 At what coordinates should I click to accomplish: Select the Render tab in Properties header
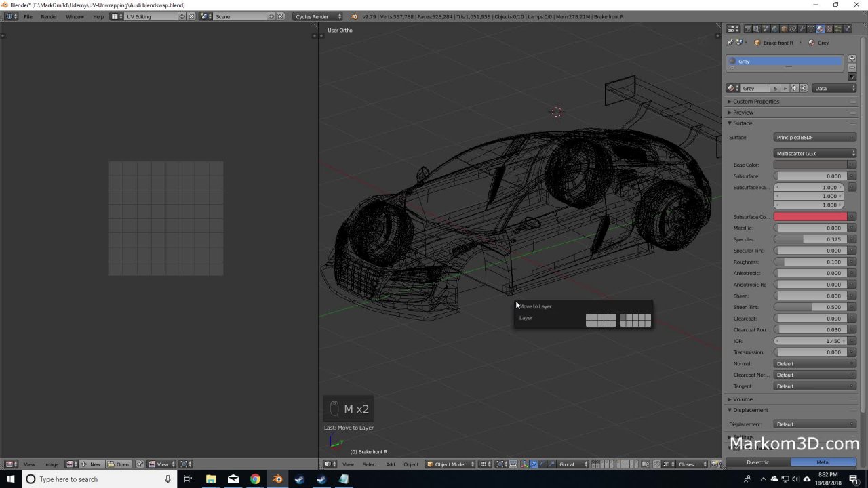tap(747, 28)
